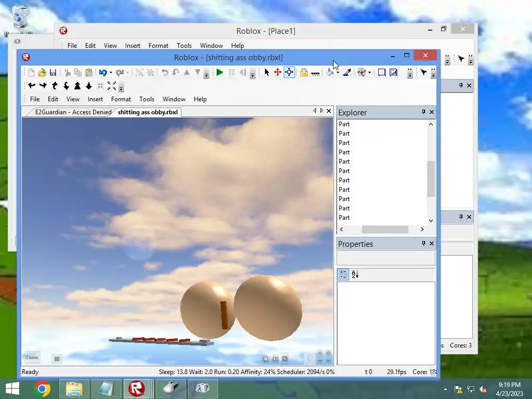Open the Fill Color dropdown arrow
The image size is (532, 399).
pos(338,73)
